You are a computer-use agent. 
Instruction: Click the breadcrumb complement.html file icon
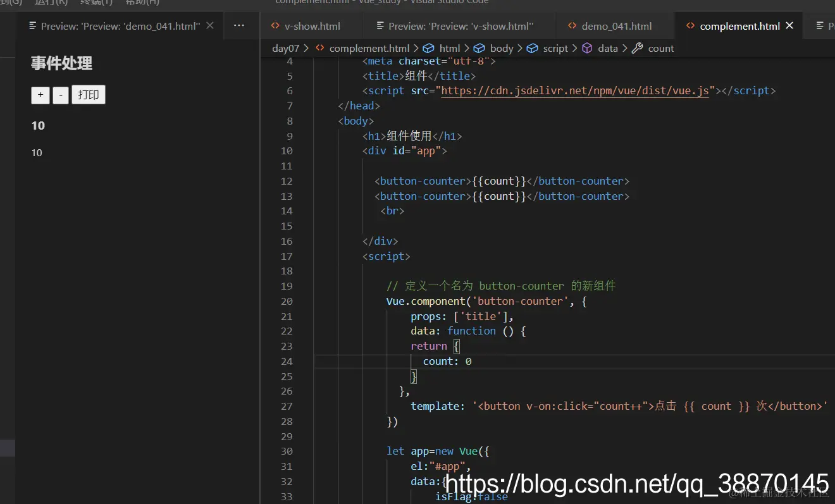320,48
